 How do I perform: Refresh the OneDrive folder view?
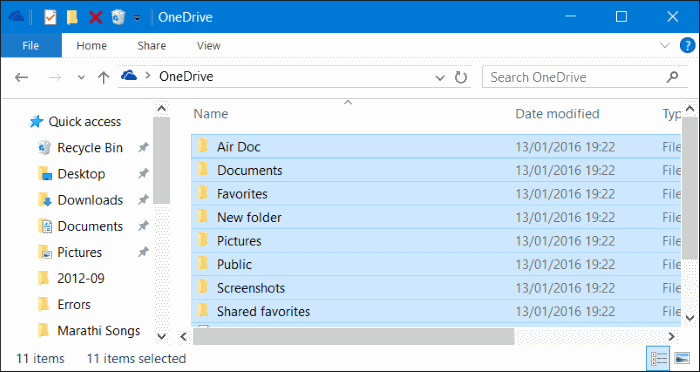(461, 77)
